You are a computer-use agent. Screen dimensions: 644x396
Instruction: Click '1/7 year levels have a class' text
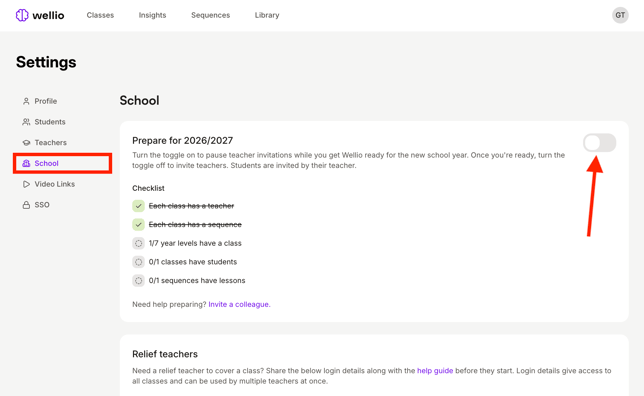pyautogui.click(x=195, y=243)
